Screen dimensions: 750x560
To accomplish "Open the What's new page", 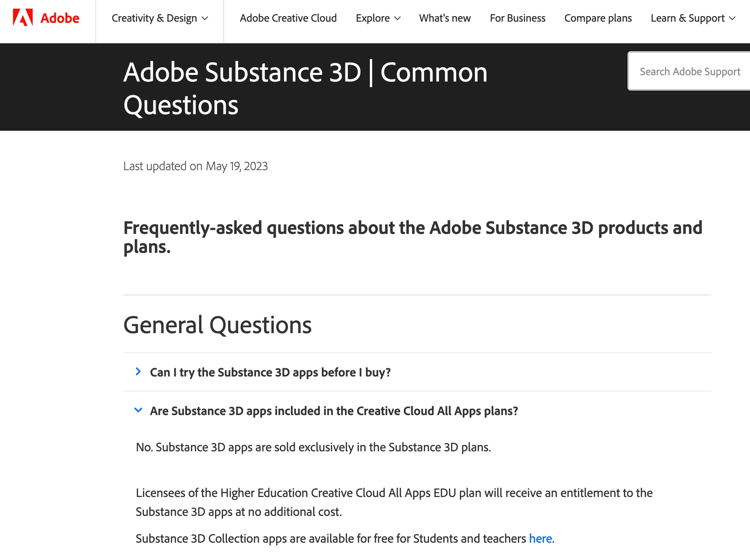I will click(445, 18).
